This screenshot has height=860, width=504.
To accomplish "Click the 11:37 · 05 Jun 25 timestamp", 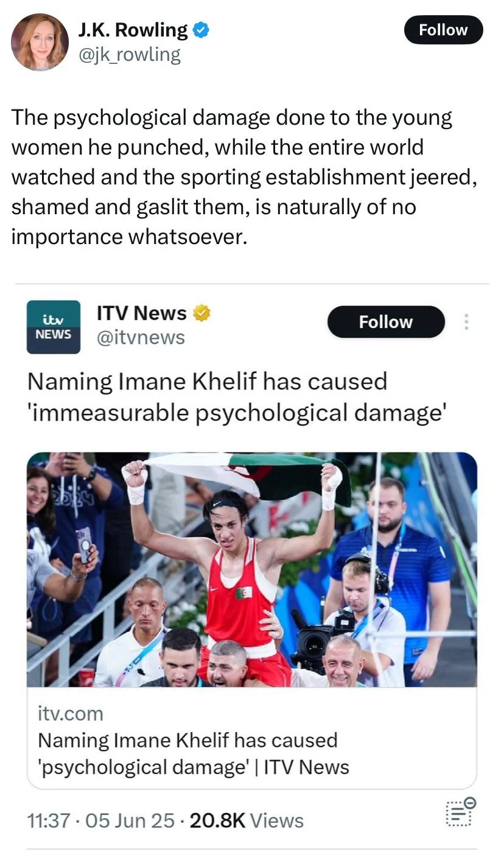I will (102, 820).
